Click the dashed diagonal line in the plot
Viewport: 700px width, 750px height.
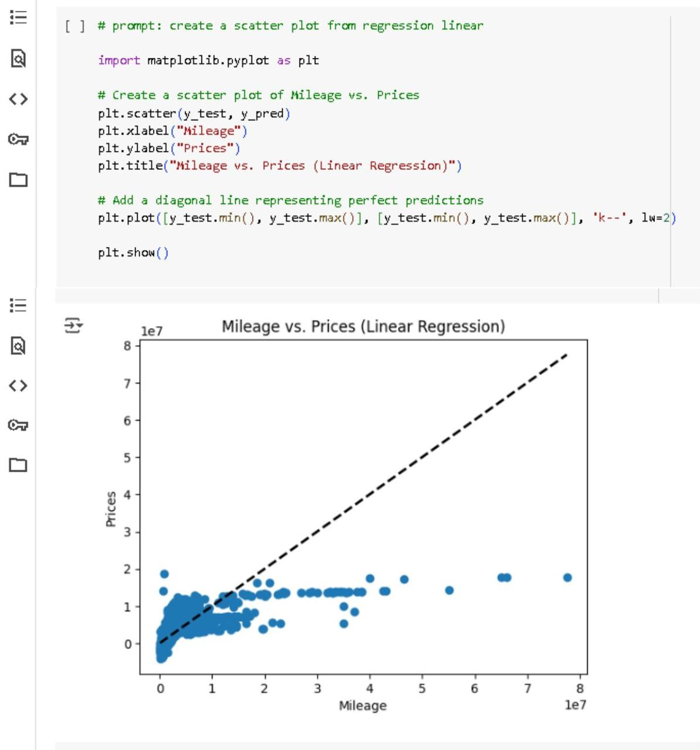coord(363,499)
